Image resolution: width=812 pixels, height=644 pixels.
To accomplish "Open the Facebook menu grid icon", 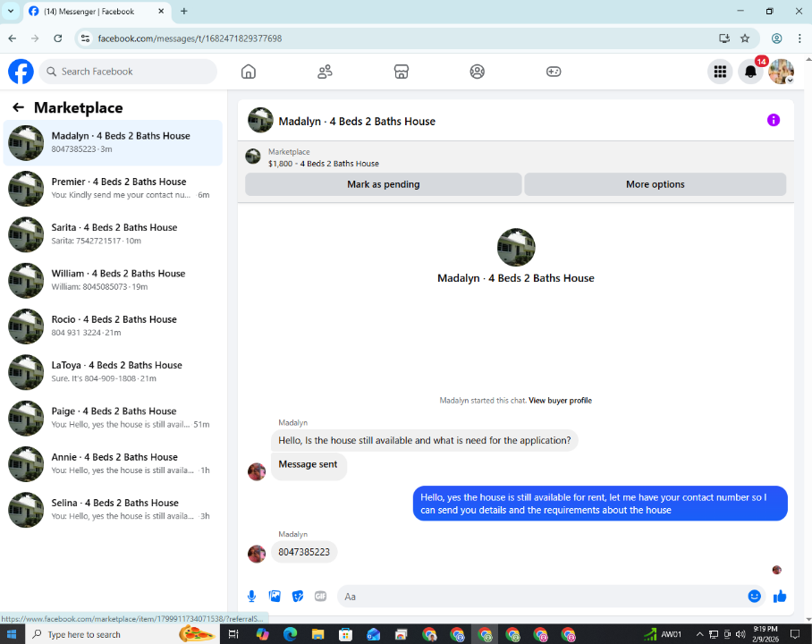I will (720, 72).
